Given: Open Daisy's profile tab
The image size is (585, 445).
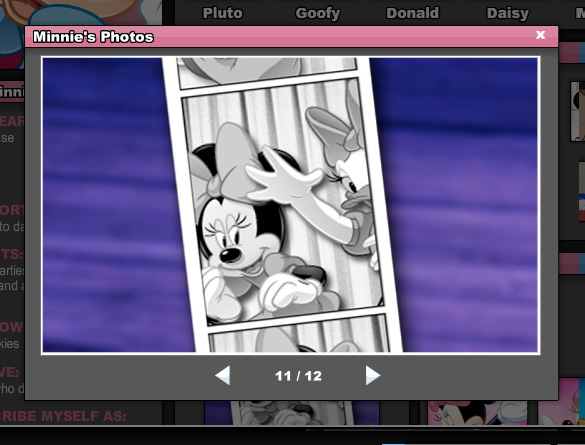Looking at the screenshot, I should pyautogui.click(x=508, y=14).
